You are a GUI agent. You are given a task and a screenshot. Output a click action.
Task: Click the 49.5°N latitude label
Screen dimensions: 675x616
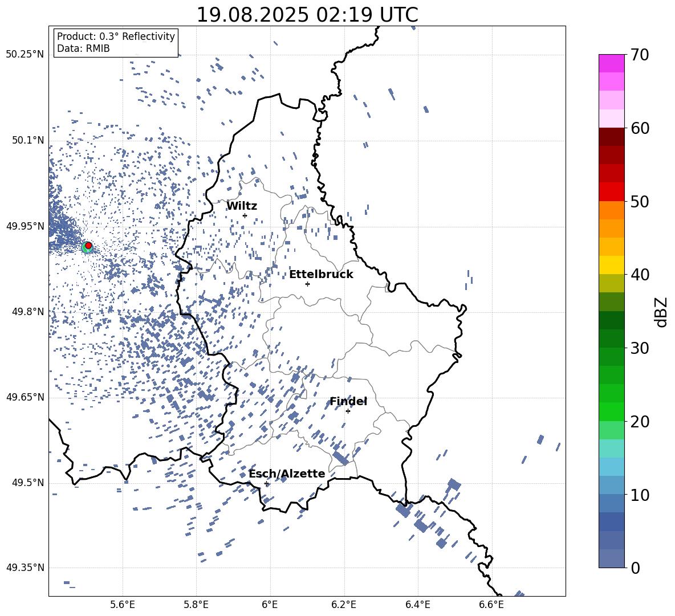pos(28,483)
